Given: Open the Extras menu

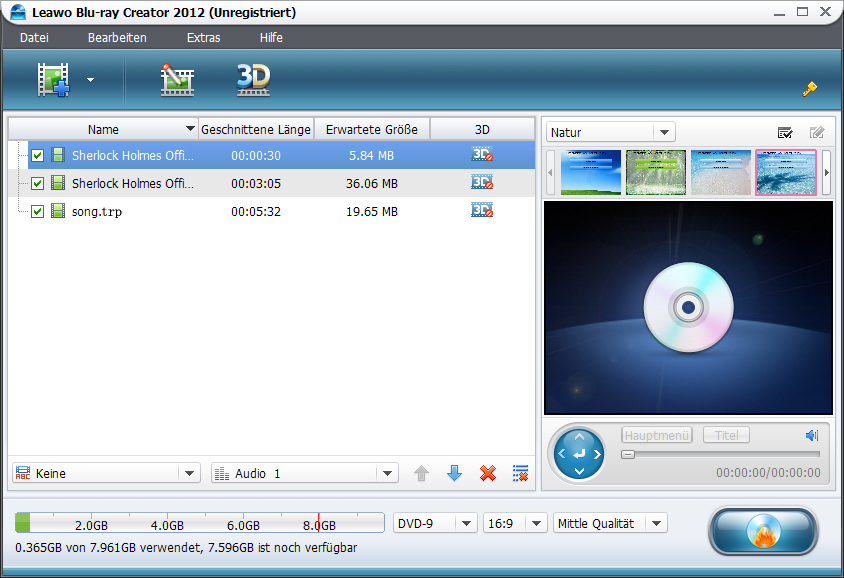Looking at the screenshot, I should click(203, 38).
